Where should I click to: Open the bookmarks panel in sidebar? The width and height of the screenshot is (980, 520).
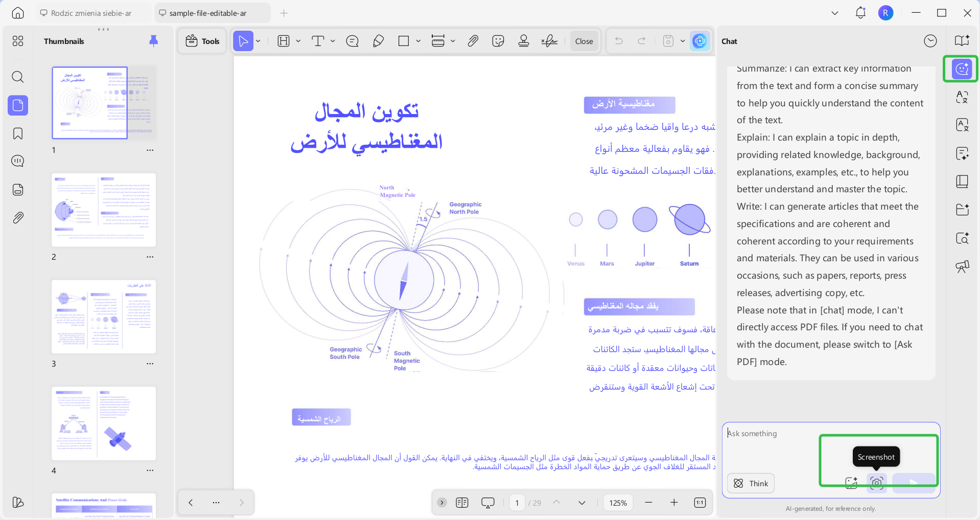click(18, 133)
